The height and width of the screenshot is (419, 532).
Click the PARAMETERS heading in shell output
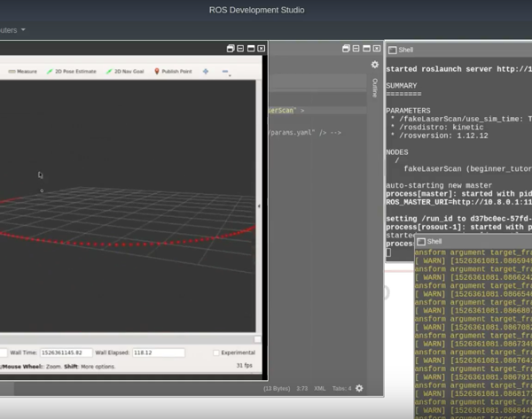(x=408, y=111)
